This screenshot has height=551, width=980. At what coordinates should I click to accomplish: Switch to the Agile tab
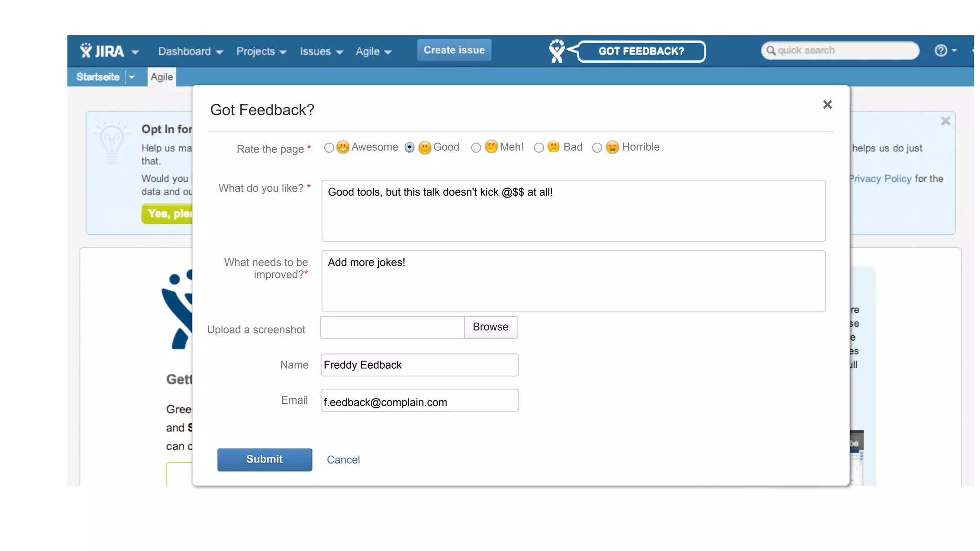click(x=162, y=77)
